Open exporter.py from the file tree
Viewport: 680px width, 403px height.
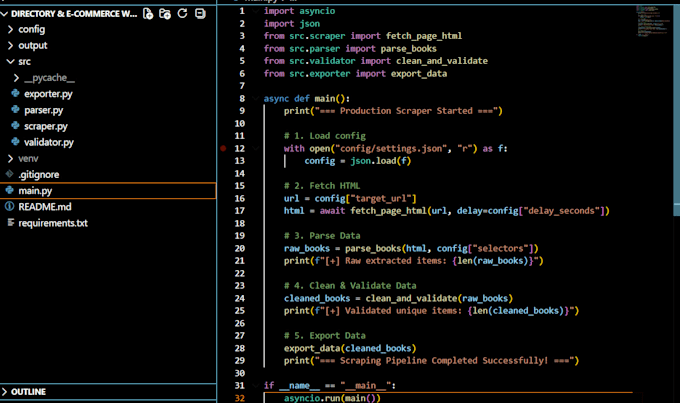pyautogui.click(x=48, y=94)
